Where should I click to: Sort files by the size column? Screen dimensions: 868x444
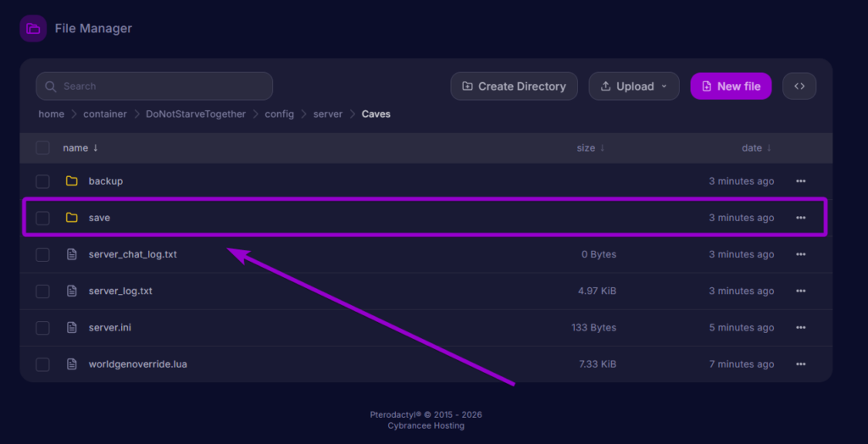[590, 147]
